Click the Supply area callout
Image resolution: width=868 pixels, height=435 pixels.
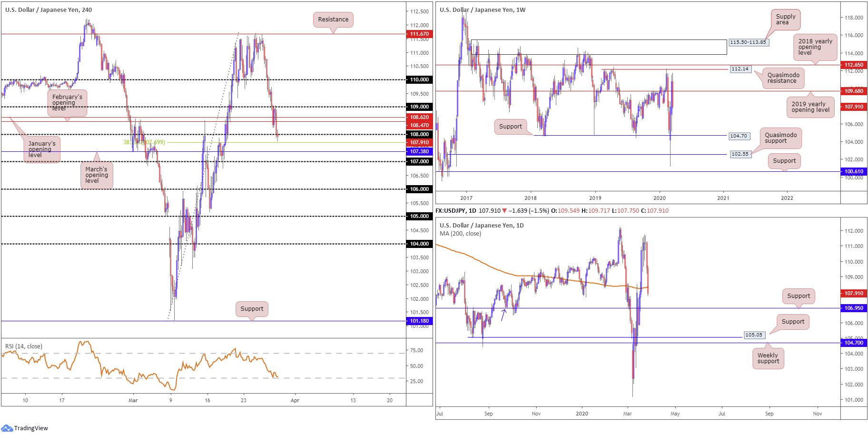point(786,20)
